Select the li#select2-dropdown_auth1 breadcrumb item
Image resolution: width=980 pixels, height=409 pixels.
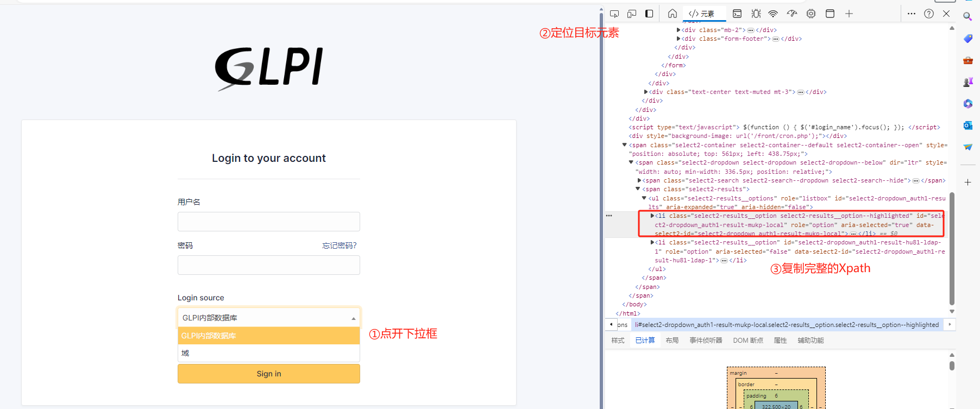(787, 325)
